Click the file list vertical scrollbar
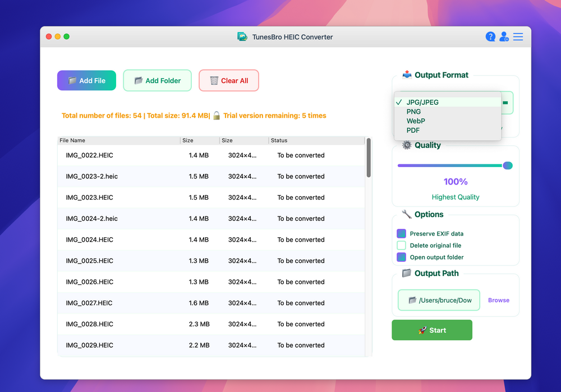Viewport: 561px width, 392px height. pos(369,158)
